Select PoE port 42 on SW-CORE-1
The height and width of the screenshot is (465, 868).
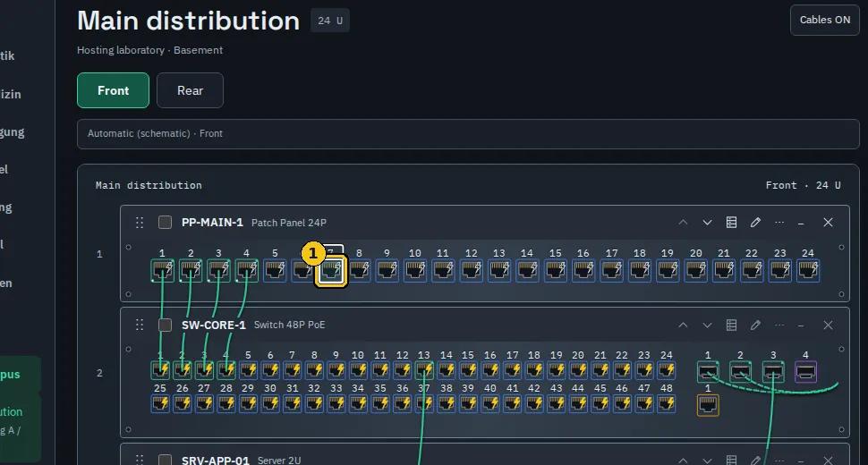tap(534, 403)
